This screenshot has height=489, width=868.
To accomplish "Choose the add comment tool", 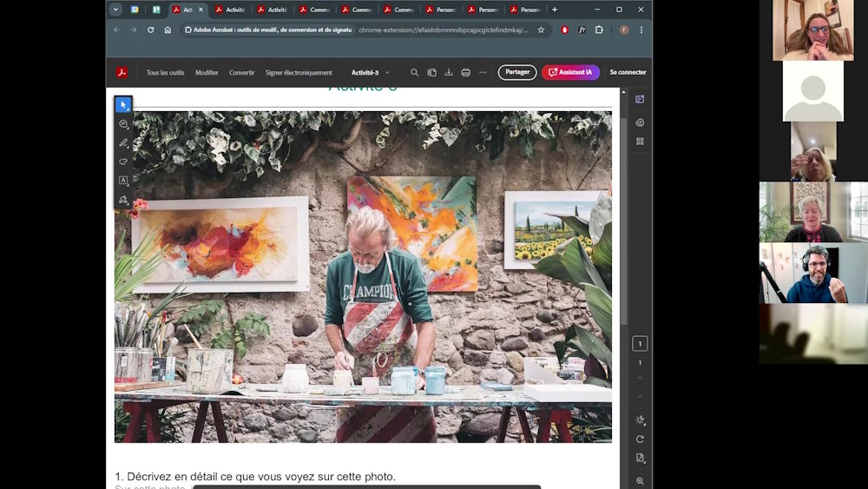I will point(123,124).
